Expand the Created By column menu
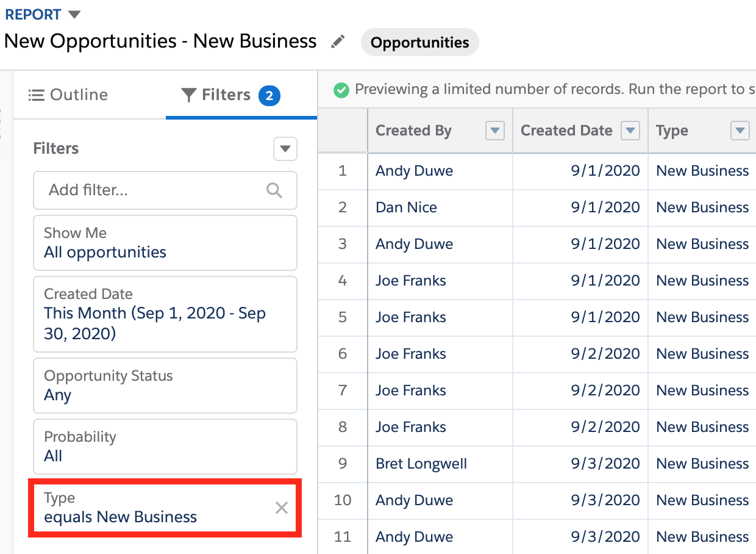 [494, 131]
